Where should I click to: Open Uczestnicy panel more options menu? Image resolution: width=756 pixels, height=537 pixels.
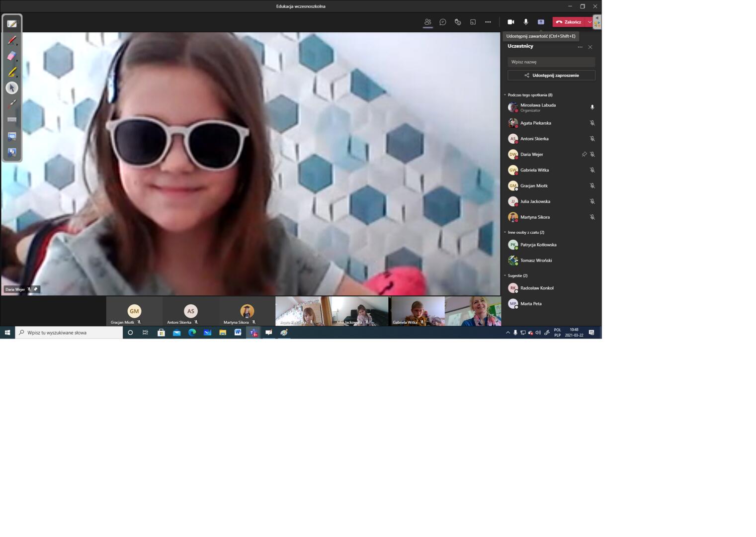tap(580, 47)
